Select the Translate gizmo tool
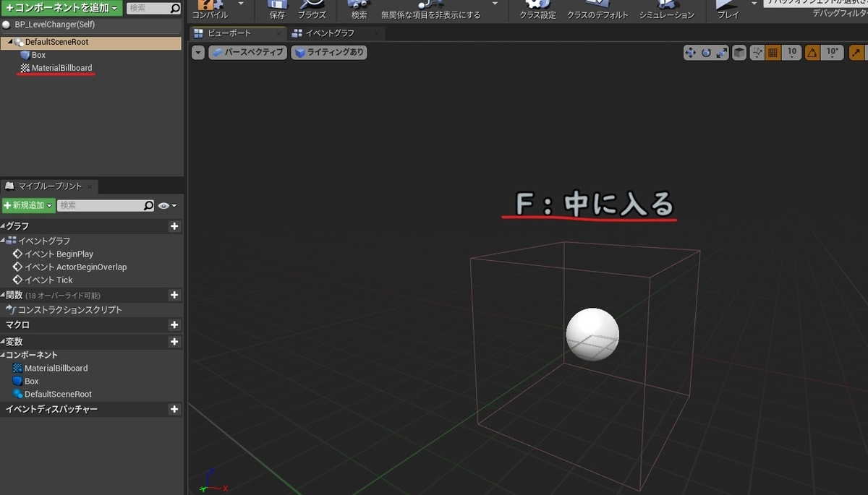 pyautogui.click(x=690, y=53)
